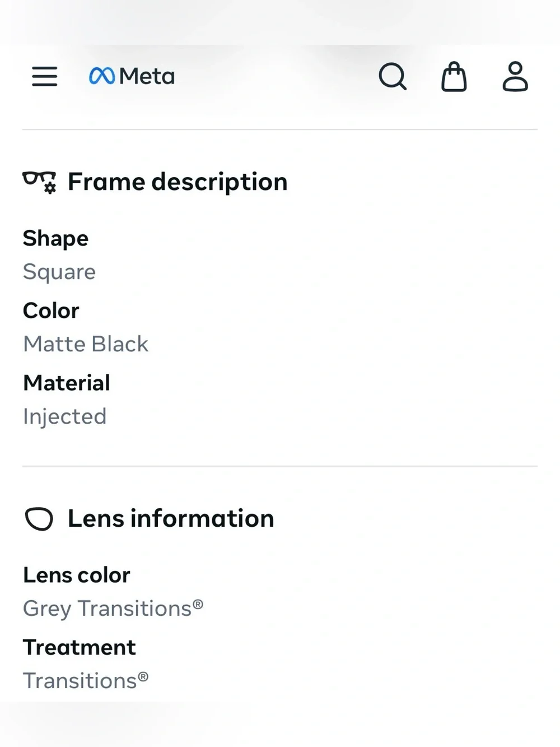The height and width of the screenshot is (747, 560).
Task: Open the shopping bag cart
Action: (454, 76)
